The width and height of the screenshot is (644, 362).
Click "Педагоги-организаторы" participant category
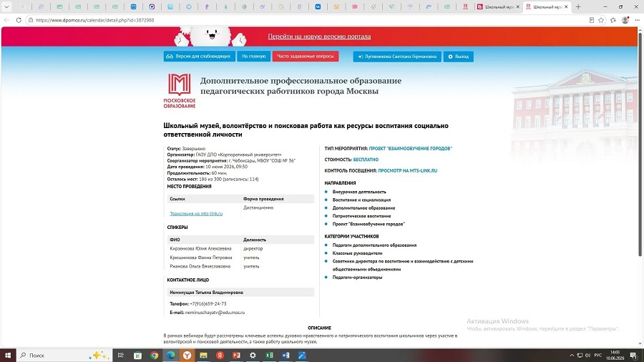click(357, 278)
